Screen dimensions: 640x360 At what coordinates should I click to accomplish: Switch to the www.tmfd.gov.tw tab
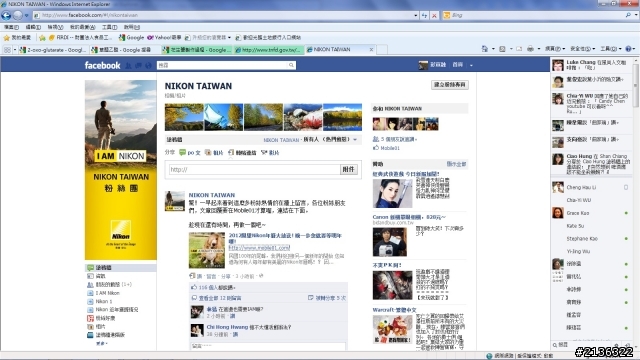(269, 50)
